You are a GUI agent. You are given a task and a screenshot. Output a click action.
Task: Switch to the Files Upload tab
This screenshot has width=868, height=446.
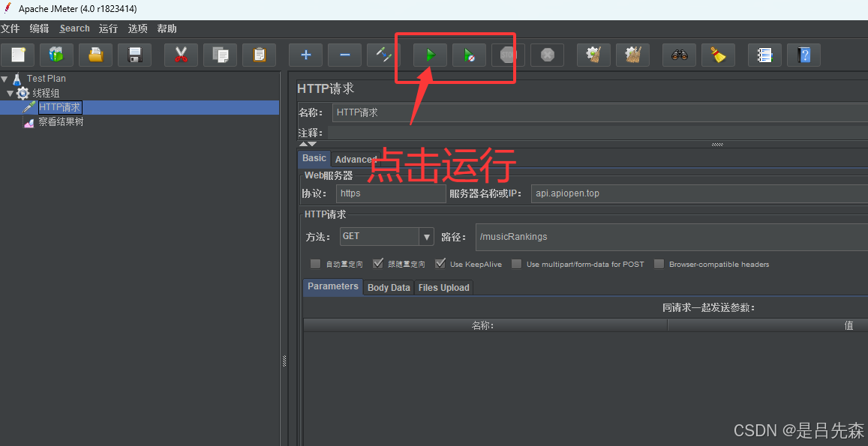point(444,287)
